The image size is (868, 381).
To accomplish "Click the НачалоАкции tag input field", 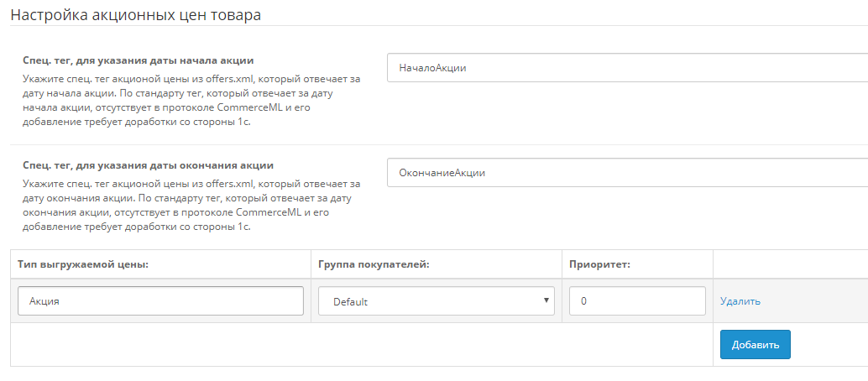I will point(627,68).
